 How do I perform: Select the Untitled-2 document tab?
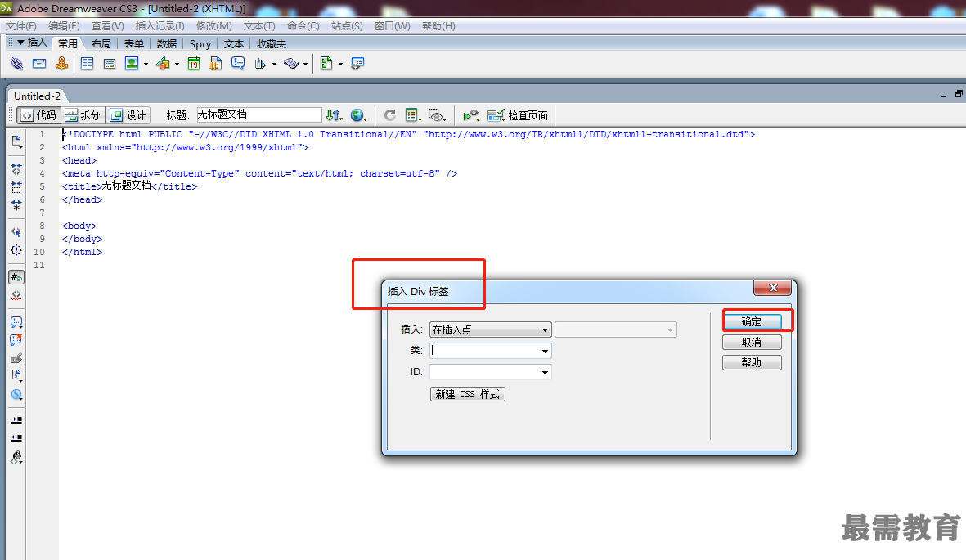coord(38,96)
